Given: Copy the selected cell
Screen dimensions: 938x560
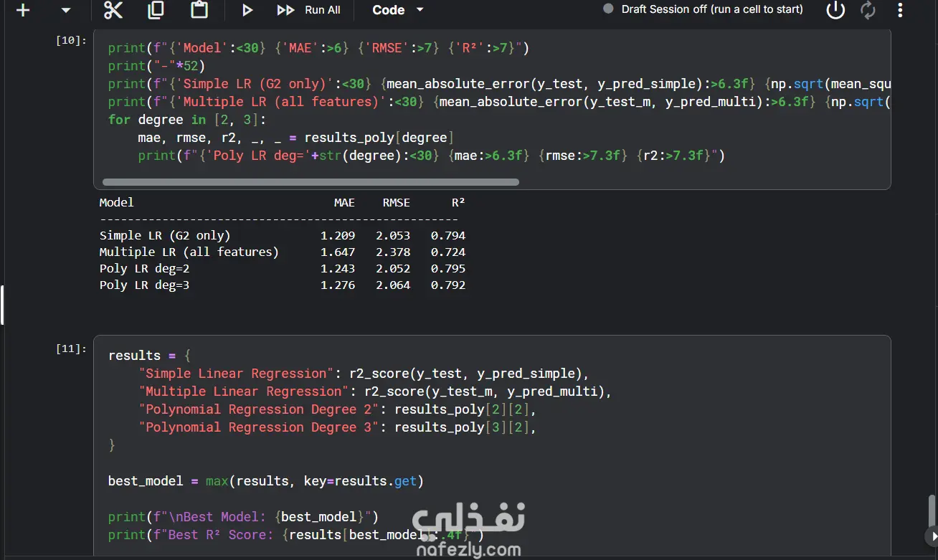Looking at the screenshot, I should pos(156,10).
